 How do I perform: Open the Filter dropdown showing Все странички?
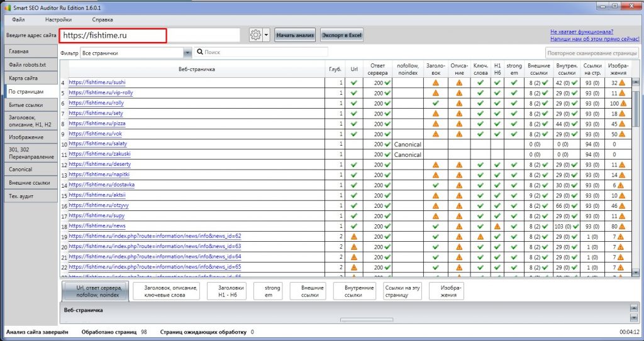click(136, 53)
